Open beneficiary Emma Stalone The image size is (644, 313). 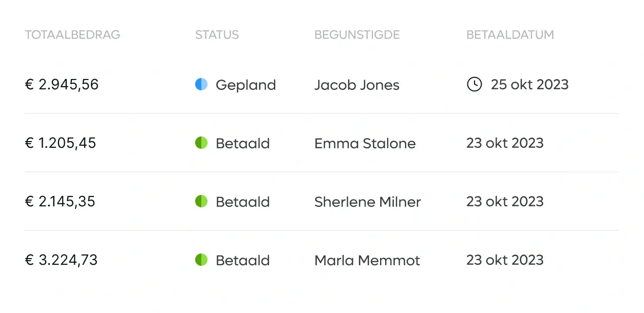click(x=365, y=143)
